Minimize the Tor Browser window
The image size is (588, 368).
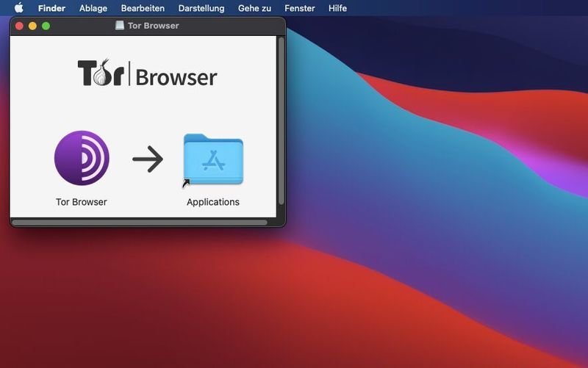coord(32,26)
